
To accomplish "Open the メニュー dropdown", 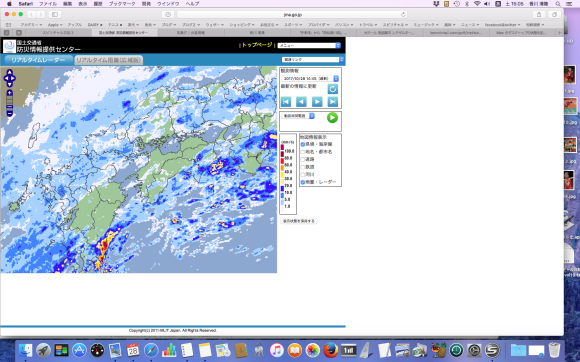I will coord(309,45).
